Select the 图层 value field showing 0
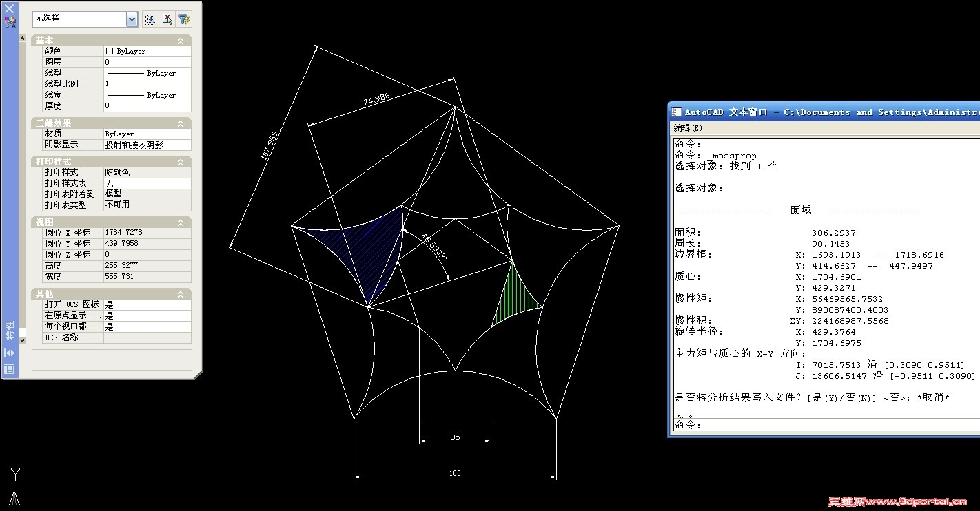This screenshot has width=980, height=511. (147, 62)
